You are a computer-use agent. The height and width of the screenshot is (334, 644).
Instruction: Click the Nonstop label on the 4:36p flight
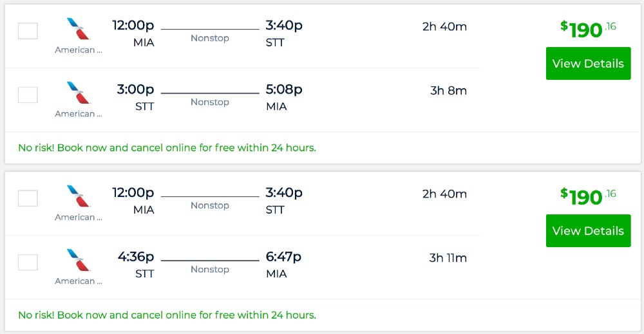click(210, 270)
